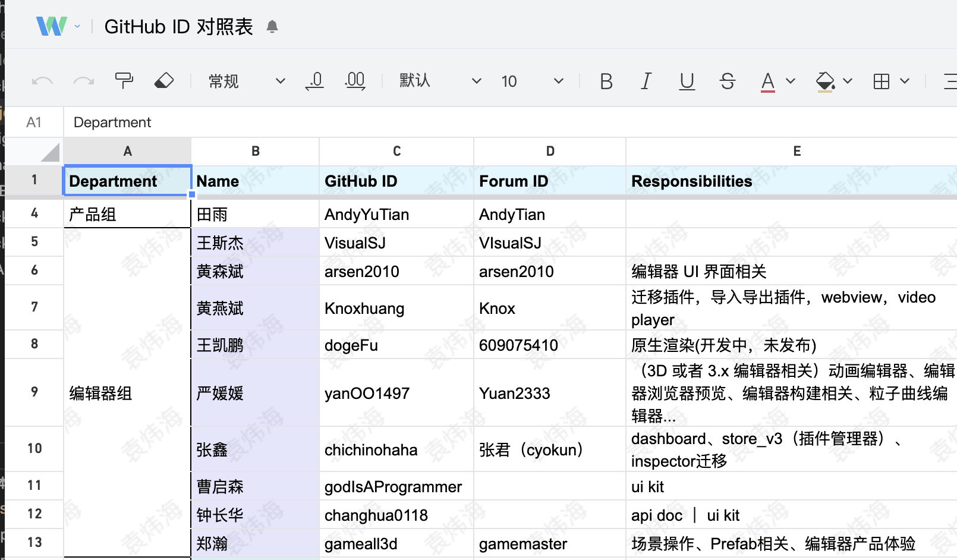Select the format painter tool
Viewport: 957px width, 560px height.
click(124, 81)
